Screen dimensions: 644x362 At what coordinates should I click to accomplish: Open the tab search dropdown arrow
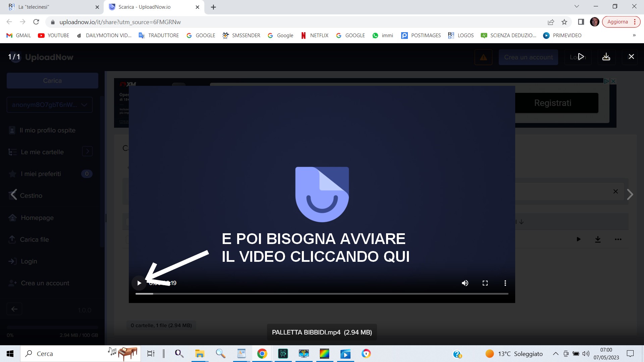click(577, 6)
